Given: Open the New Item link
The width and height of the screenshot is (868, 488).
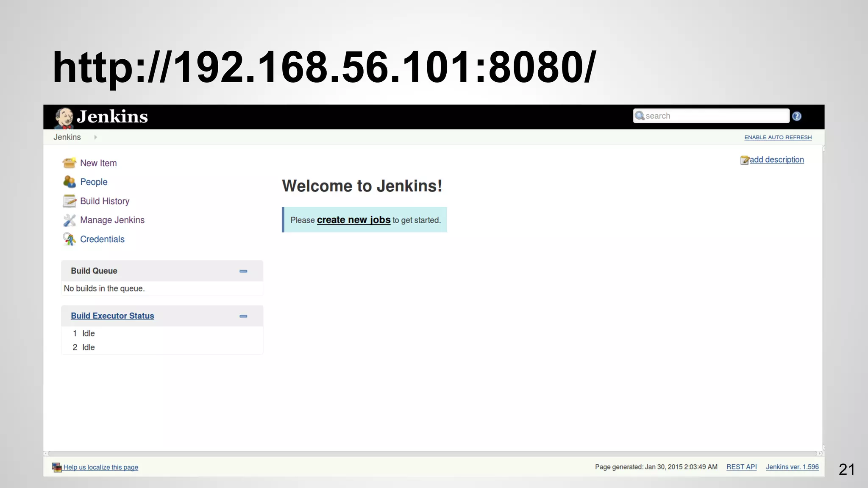Looking at the screenshot, I should click(x=98, y=163).
